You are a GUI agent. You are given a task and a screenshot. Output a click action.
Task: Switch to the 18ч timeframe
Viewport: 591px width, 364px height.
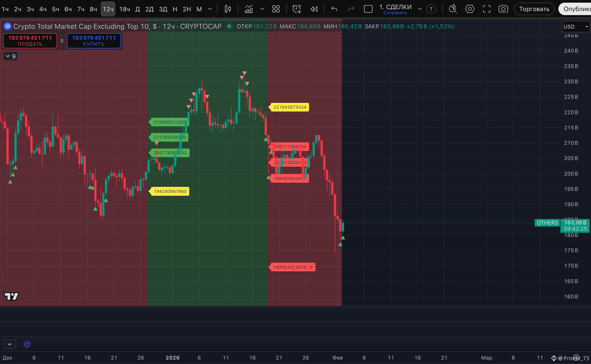click(124, 9)
